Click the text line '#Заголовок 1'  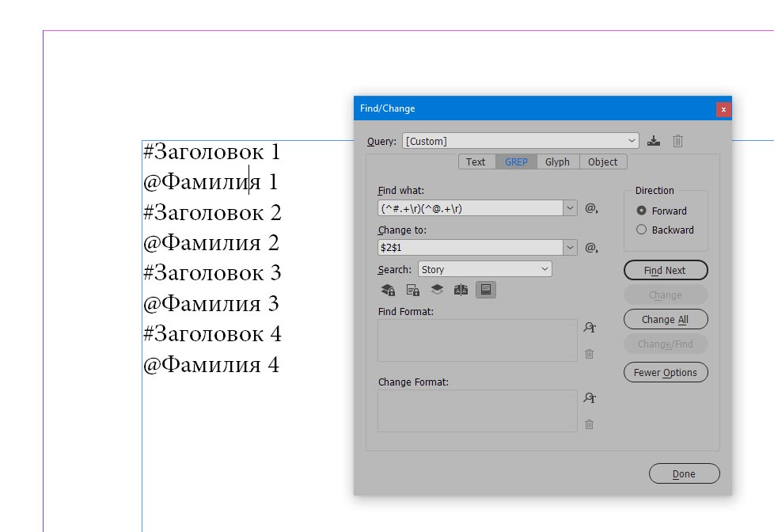tap(212, 152)
